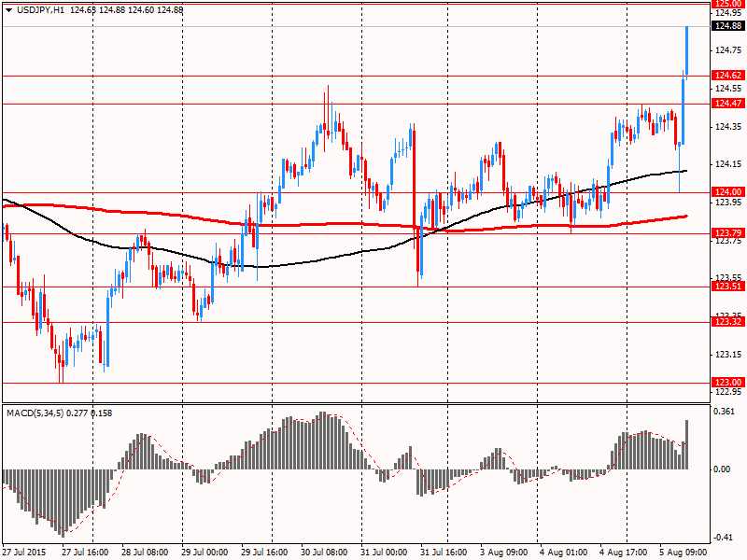Click the 124.35 price scale value
This screenshot has width=747, height=560.
(x=728, y=127)
